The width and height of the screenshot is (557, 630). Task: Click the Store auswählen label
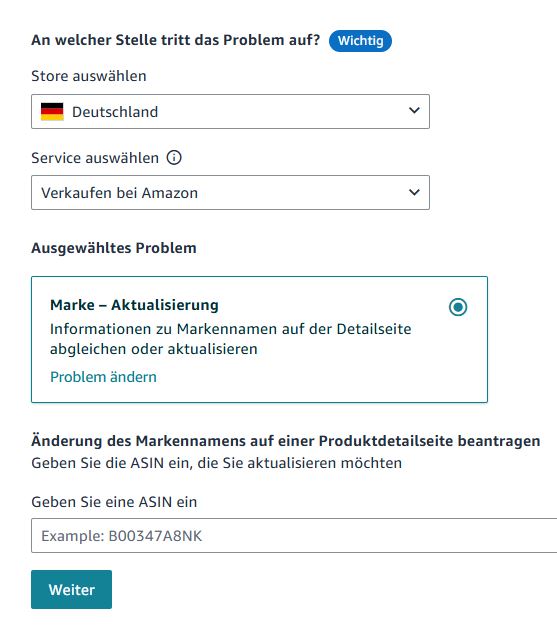coord(89,76)
